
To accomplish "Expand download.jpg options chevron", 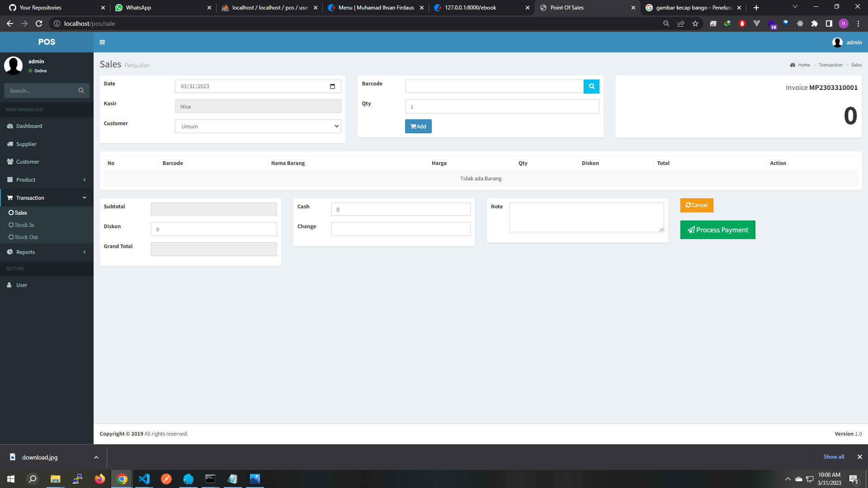I will (x=96, y=457).
